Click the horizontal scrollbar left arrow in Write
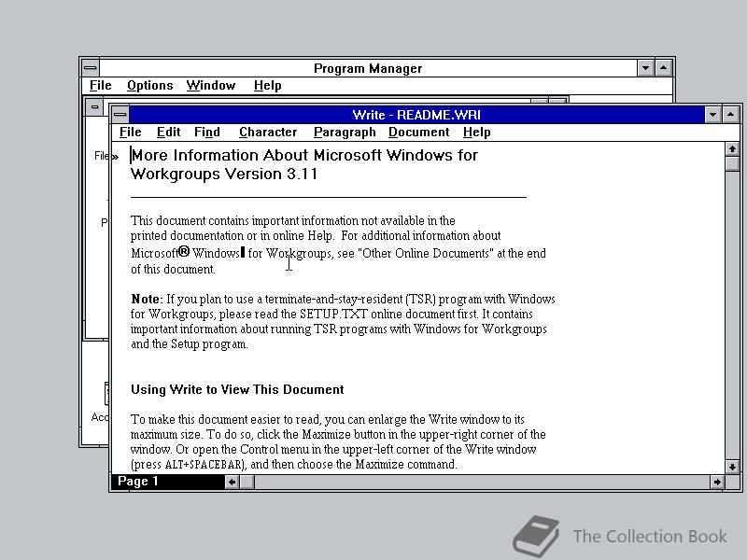747x560 pixels. tap(232, 482)
